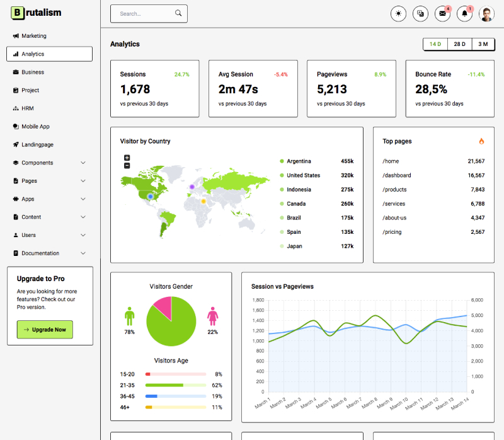Toggle light/dark theme with the sun icon
The width and height of the screenshot is (504, 440).
398,13
